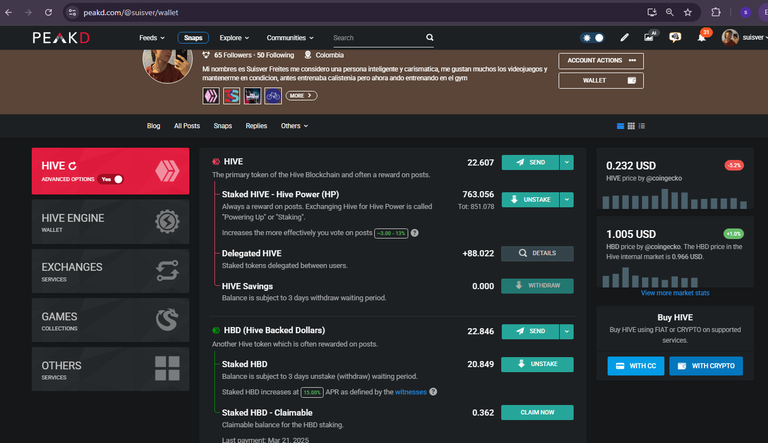Click Unstake for Staked HBD

(537, 364)
